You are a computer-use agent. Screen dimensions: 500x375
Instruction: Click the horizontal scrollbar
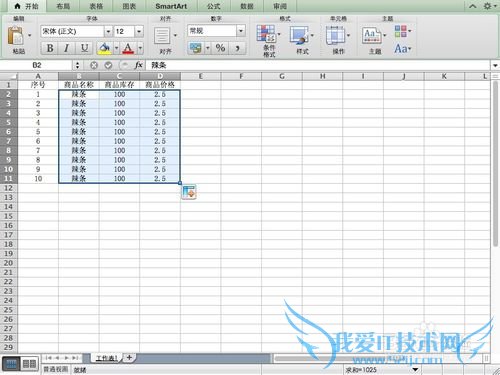point(378,358)
